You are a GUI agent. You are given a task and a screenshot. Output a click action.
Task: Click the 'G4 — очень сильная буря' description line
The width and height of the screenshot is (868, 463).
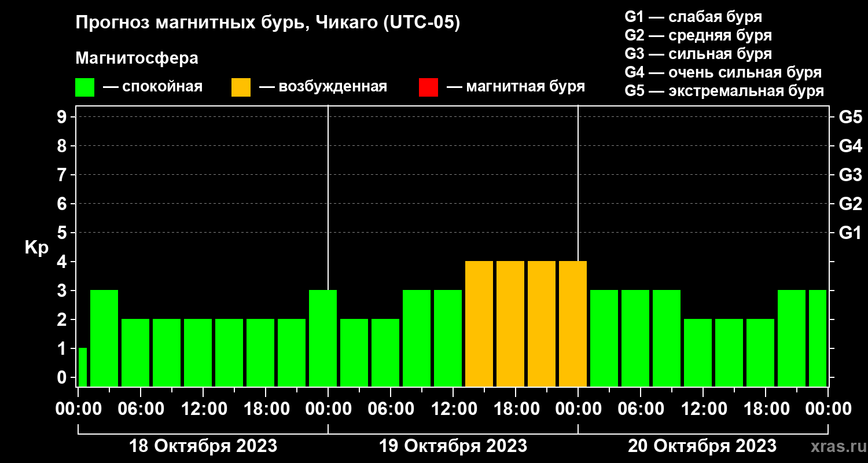point(723,72)
